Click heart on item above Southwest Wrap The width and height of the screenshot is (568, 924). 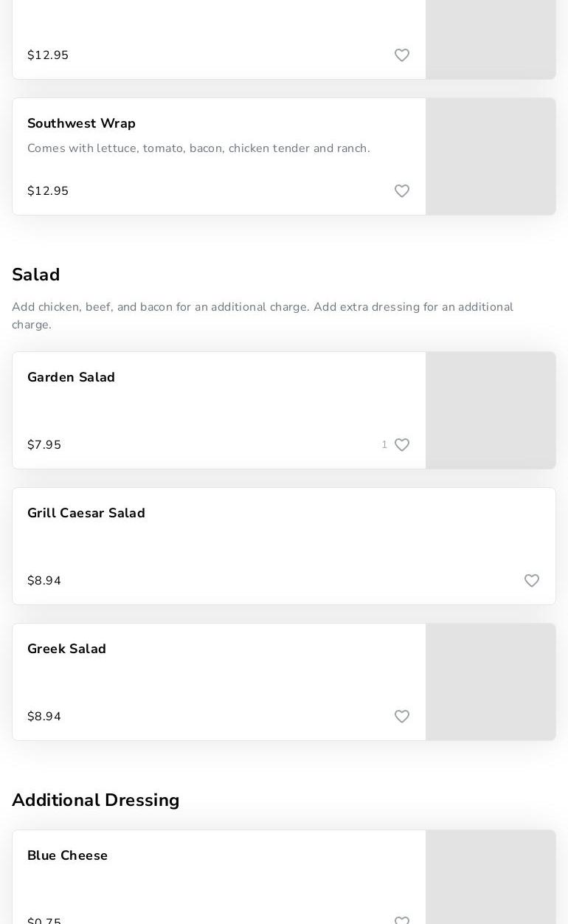tap(402, 55)
